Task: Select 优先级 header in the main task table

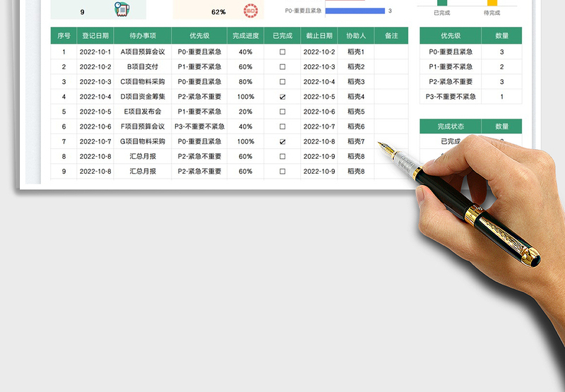Action: [x=199, y=36]
